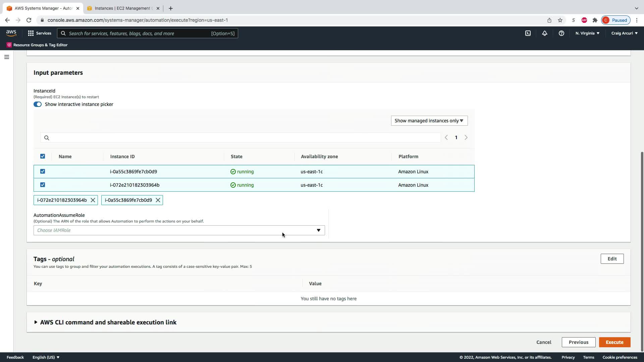
Task: Expand AWS CLI command and shareable link
Action: click(x=108, y=322)
